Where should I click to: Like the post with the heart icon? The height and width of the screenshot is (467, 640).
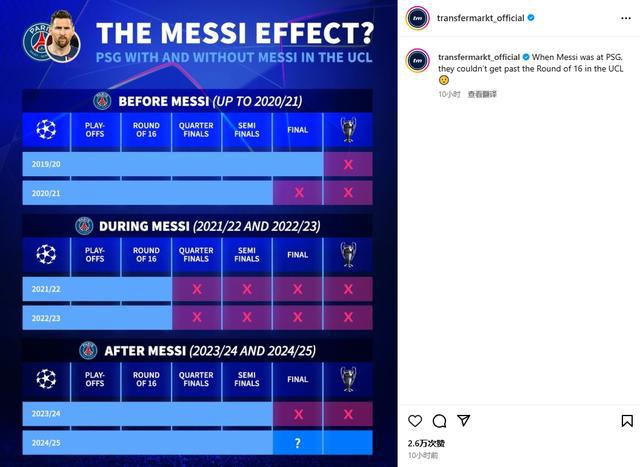coord(415,421)
